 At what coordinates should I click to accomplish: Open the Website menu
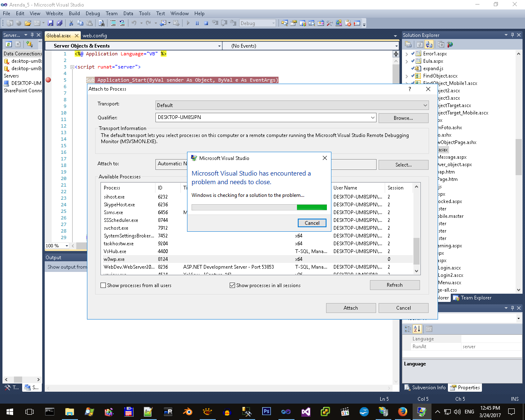pyautogui.click(x=55, y=14)
